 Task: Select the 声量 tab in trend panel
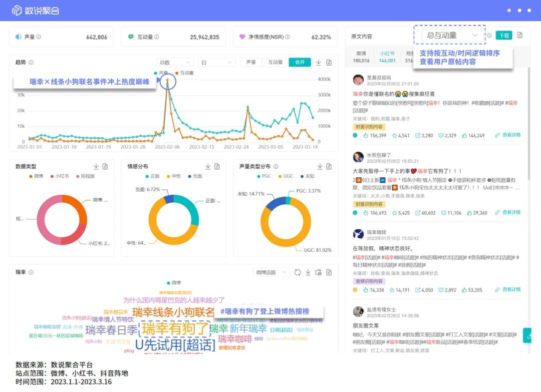coord(251,62)
